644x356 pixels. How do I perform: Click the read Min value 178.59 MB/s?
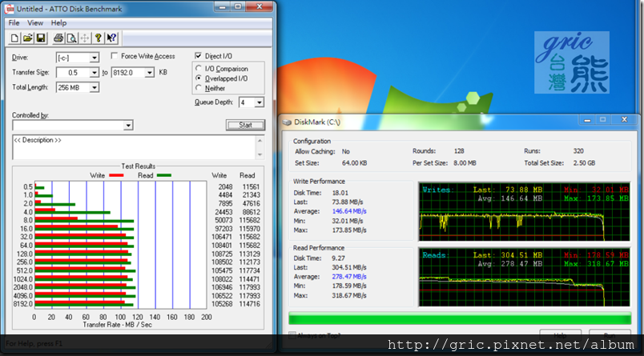(x=349, y=286)
